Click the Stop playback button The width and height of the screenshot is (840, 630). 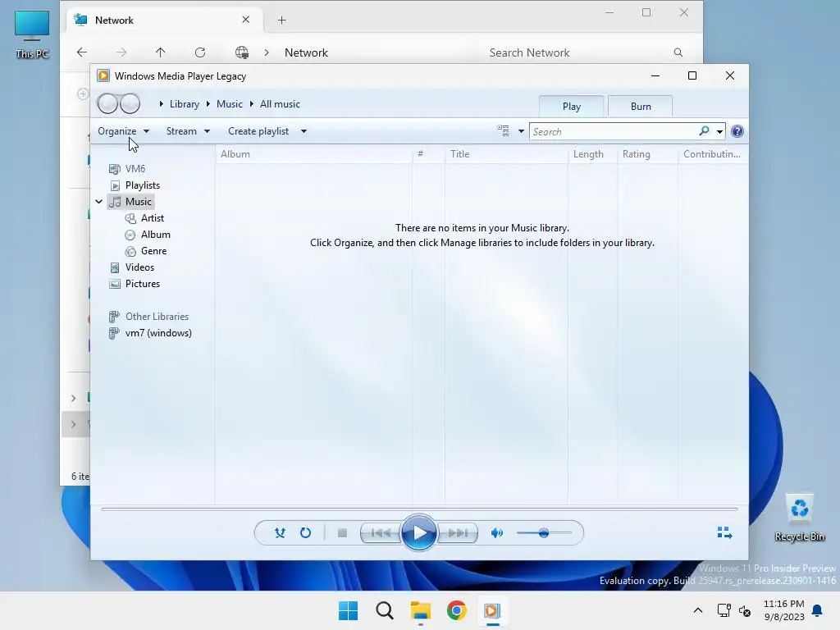click(342, 533)
